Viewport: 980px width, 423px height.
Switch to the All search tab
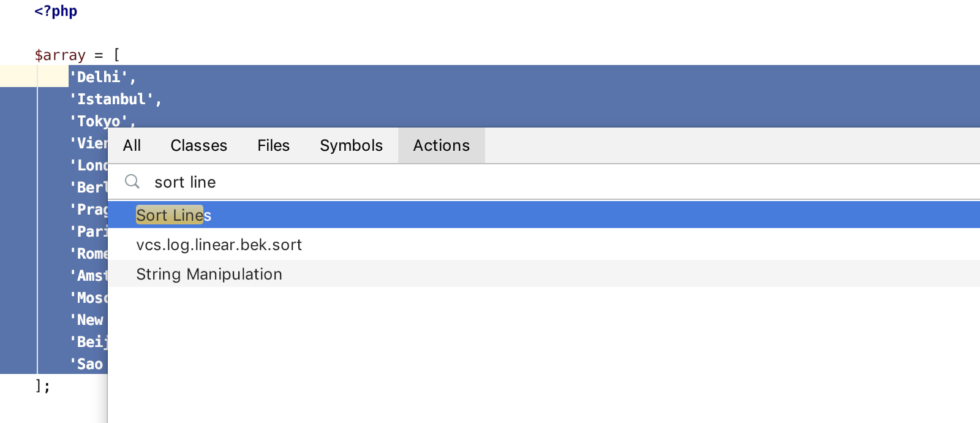[x=131, y=145]
